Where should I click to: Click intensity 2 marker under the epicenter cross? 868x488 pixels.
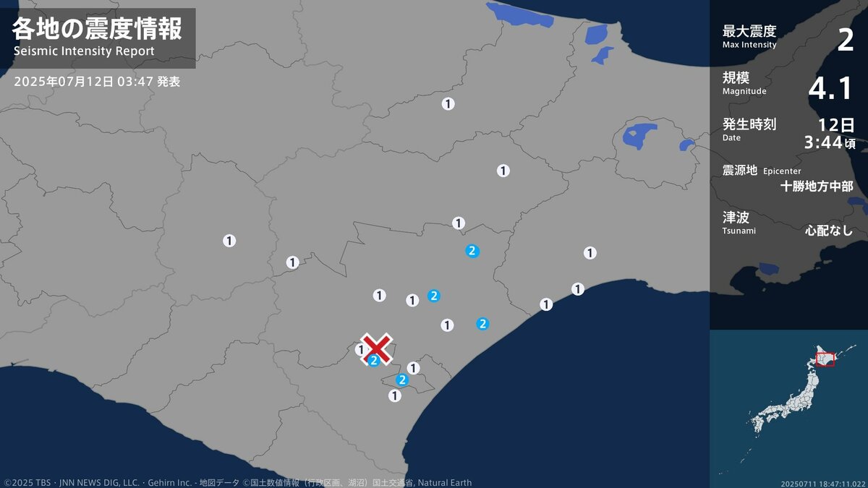coord(374,360)
